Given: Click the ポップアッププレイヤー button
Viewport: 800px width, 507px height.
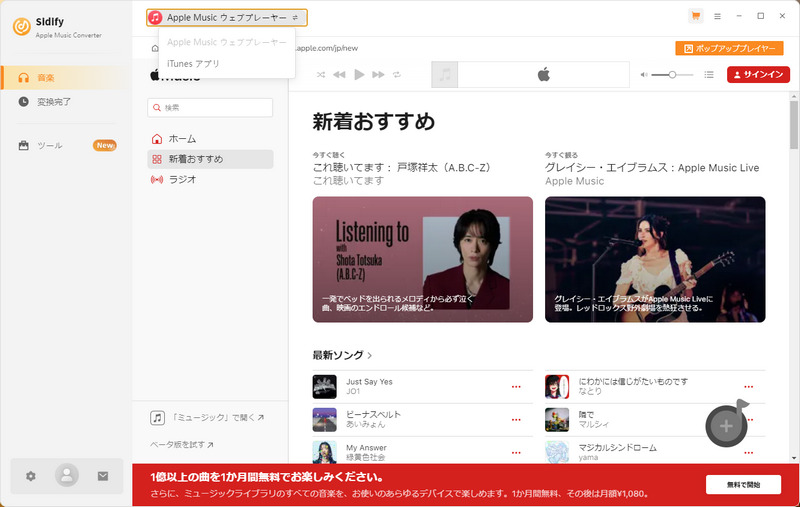Looking at the screenshot, I should [x=729, y=48].
